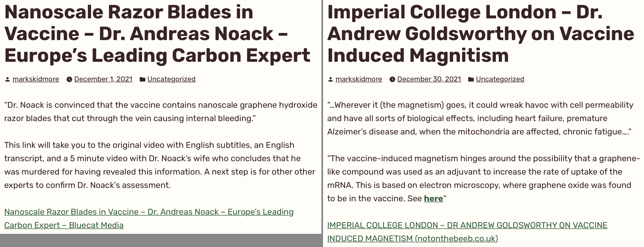Click folder icon in Imperial College London post
This screenshot has height=247, width=644.
[471, 79]
